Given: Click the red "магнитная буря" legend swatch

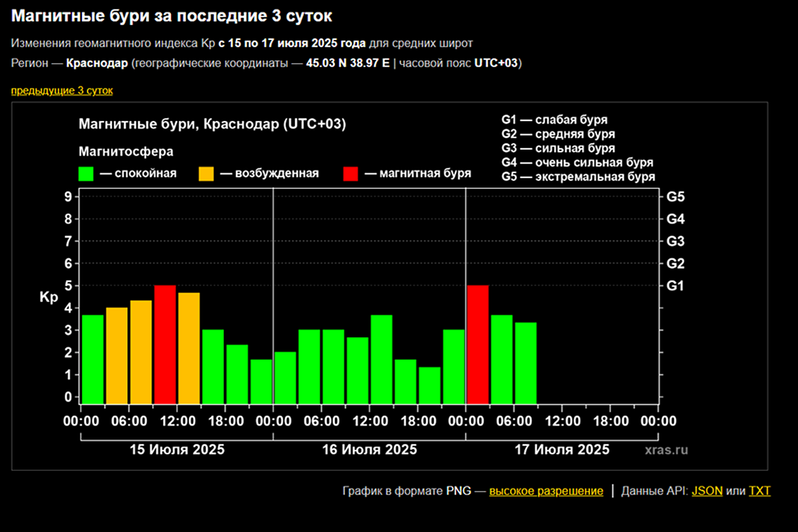Looking at the screenshot, I should 350,174.
